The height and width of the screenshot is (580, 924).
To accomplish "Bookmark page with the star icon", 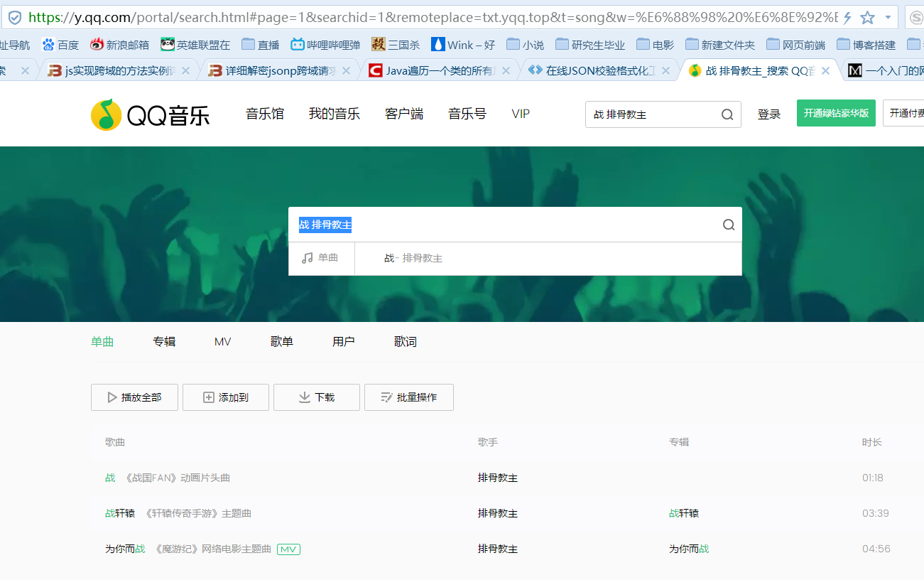I will [867, 18].
